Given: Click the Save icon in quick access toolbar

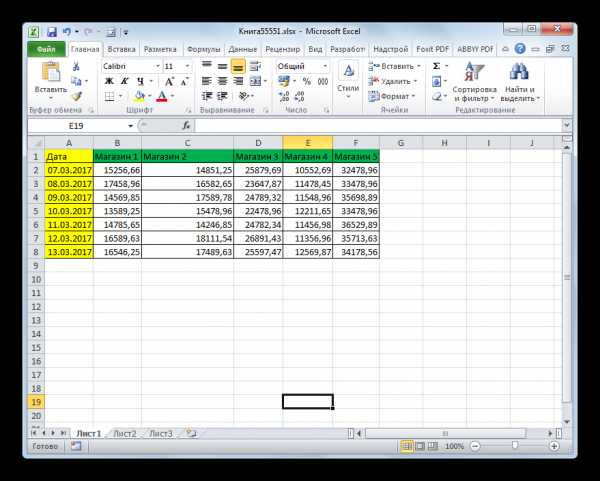Looking at the screenshot, I should click(x=52, y=32).
